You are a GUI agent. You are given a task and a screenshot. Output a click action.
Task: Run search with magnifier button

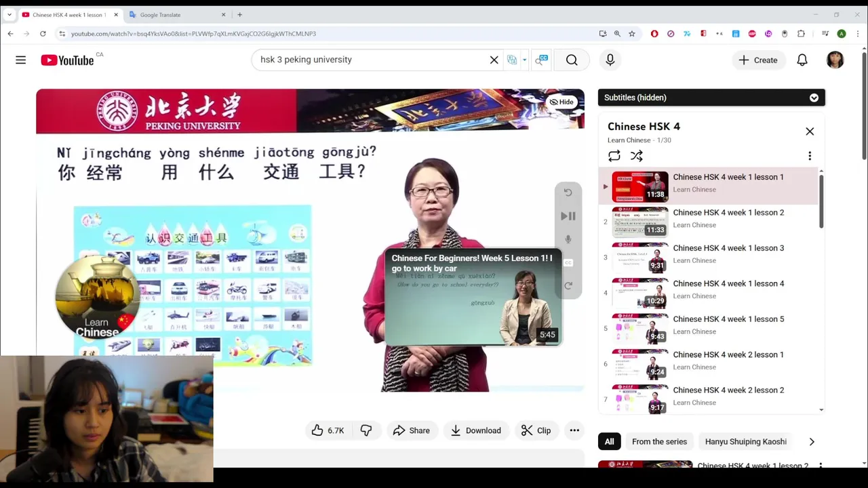coord(572,60)
